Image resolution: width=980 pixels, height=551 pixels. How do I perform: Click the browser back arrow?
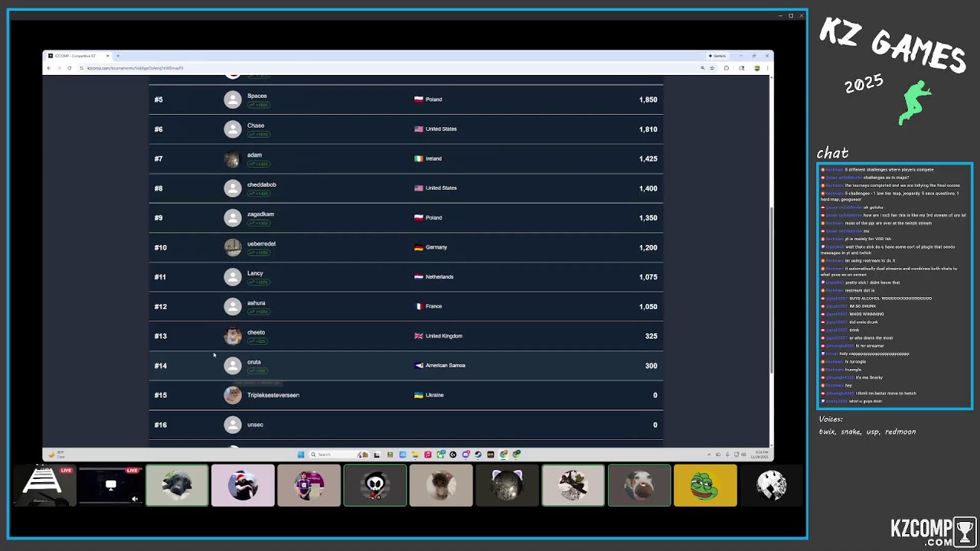pyautogui.click(x=49, y=68)
